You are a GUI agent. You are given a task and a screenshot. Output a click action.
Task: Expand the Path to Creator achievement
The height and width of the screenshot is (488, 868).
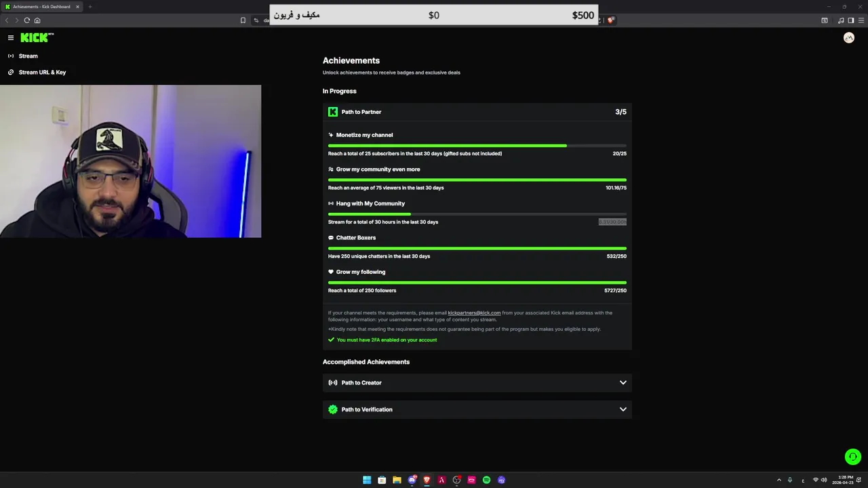tap(477, 383)
